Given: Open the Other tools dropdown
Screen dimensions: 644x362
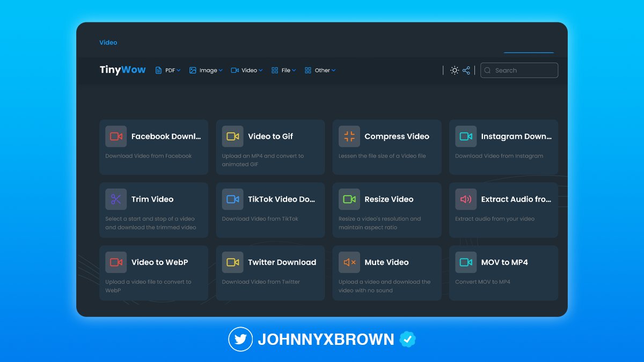Looking at the screenshot, I should click(320, 70).
